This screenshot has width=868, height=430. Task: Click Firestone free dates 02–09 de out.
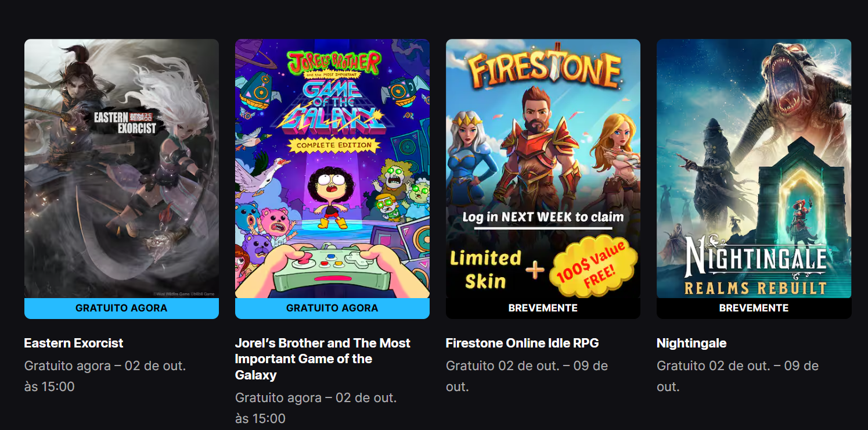point(527,376)
